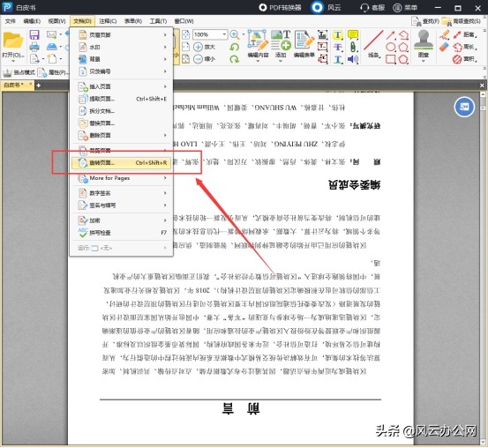This screenshot has height=448, width=488.
Task: Select the pencil freehand drawing tool
Action: tap(445, 35)
